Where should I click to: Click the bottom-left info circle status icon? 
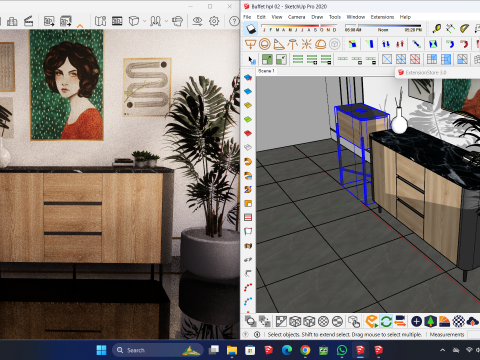click(257, 334)
